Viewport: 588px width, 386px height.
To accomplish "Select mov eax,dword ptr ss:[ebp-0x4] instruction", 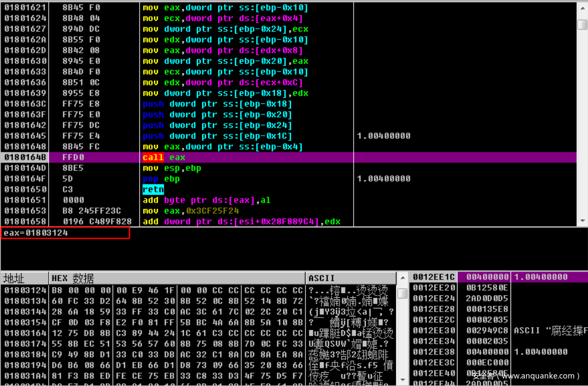I will (x=223, y=146).
